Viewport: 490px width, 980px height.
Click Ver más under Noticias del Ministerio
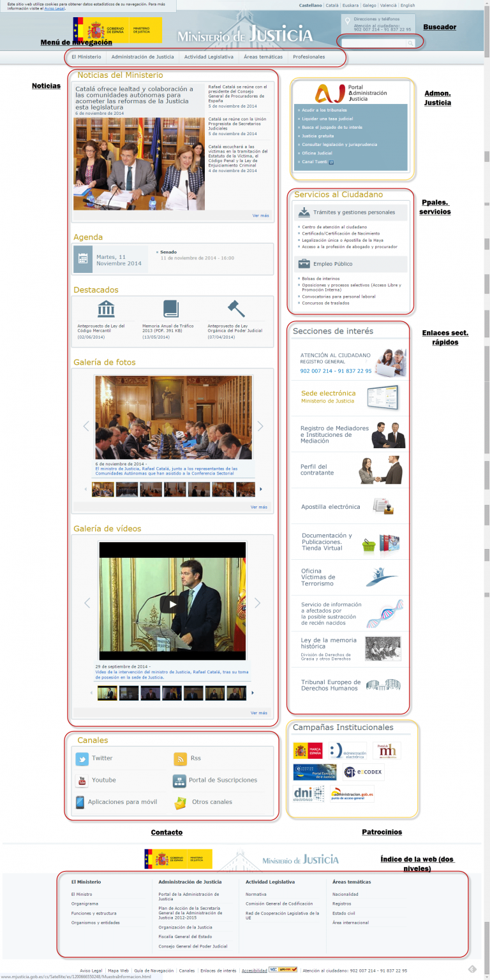click(x=260, y=216)
